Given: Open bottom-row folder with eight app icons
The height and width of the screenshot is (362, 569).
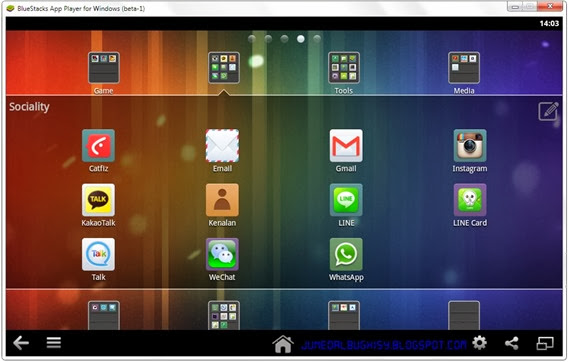Looking at the screenshot, I should tap(224, 315).
